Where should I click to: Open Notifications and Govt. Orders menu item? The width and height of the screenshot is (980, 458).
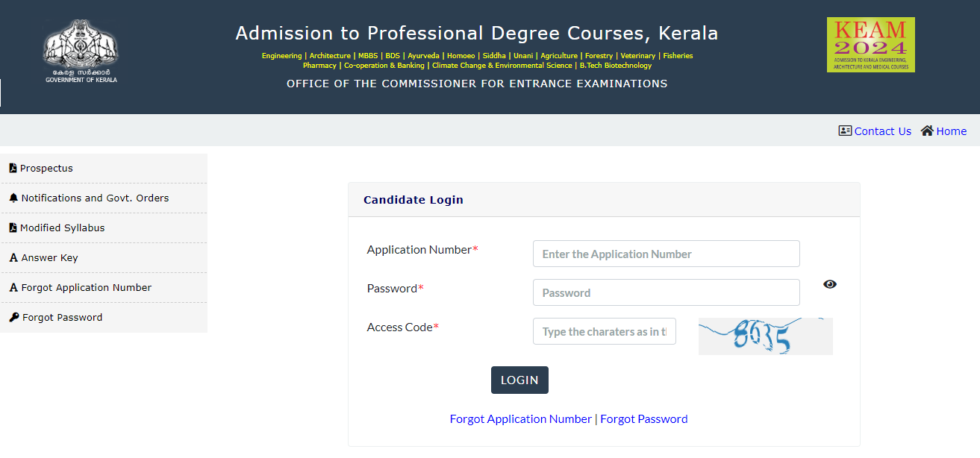pyautogui.click(x=104, y=198)
